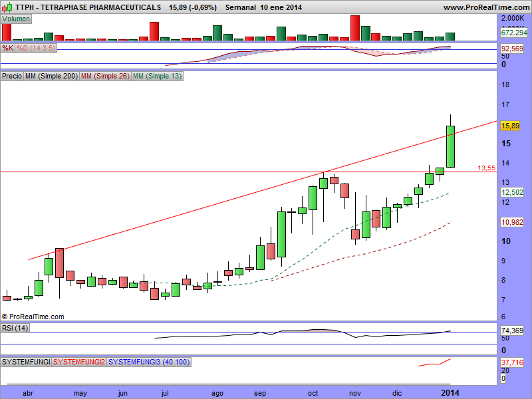Viewport: 532px width, 399px height.
Task: Click the nov label on the time axis
Action: coord(355,393)
